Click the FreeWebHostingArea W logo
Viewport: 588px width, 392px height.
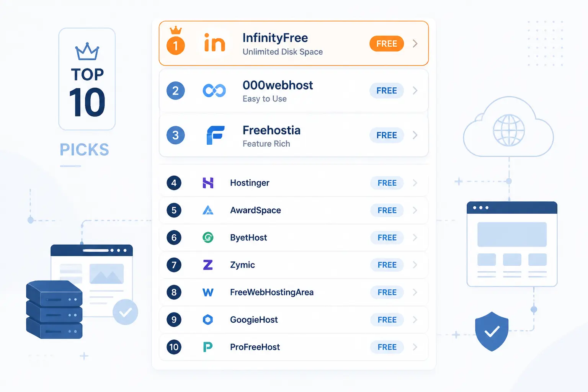tap(208, 292)
